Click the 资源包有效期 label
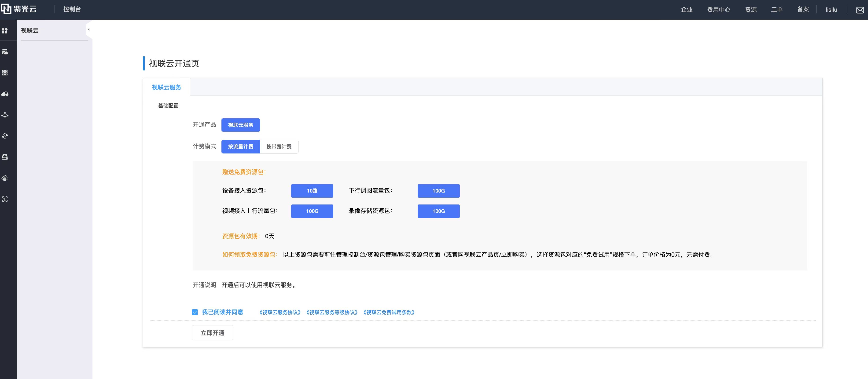The height and width of the screenshot is (379, 868). coord(241,236)
